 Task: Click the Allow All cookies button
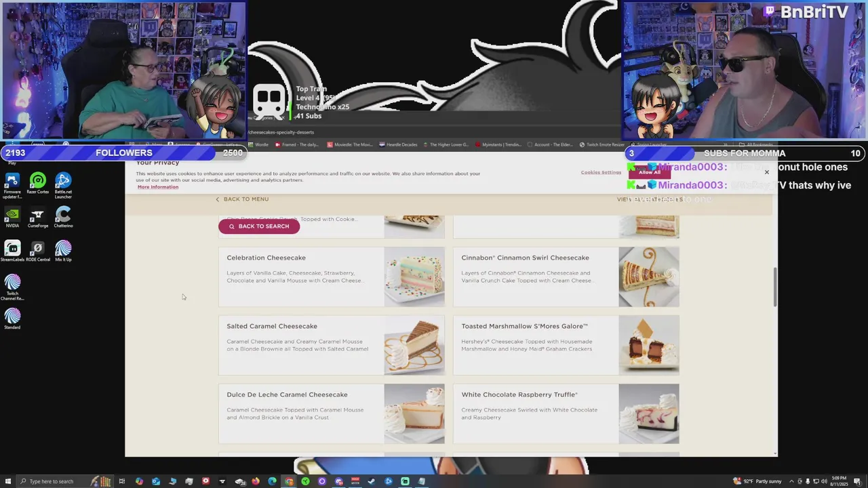click(x=649, y=172)
